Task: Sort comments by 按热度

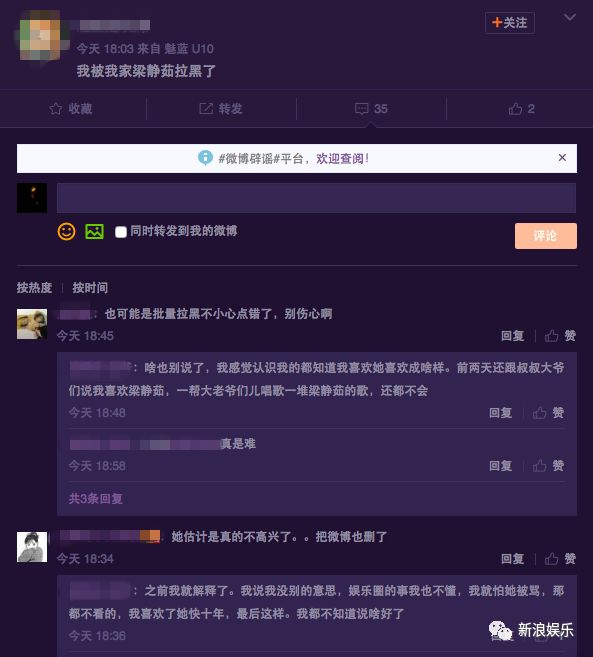Action: pyautogui.click(x=34, y=287)
